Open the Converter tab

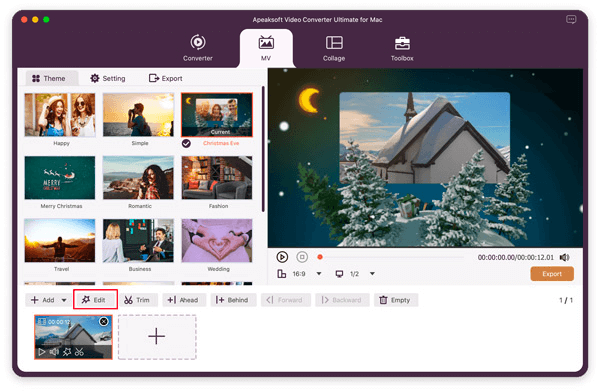click(x=197, y=47)
